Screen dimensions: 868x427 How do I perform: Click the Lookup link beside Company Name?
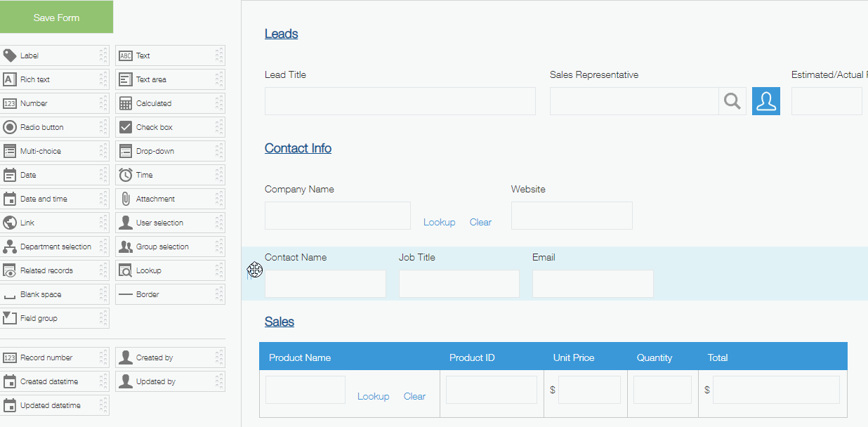[439, 222]
